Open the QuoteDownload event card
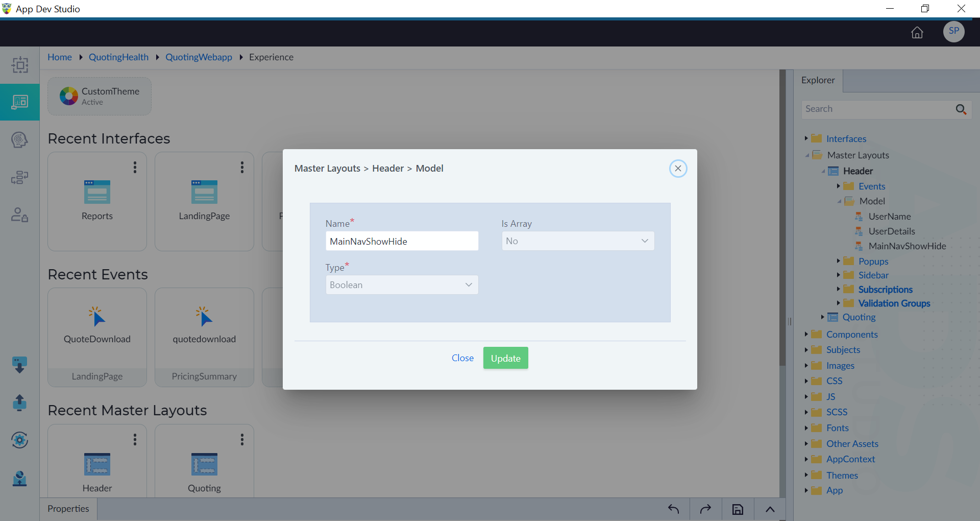980x521 pixels. click(x=97, y=337)
